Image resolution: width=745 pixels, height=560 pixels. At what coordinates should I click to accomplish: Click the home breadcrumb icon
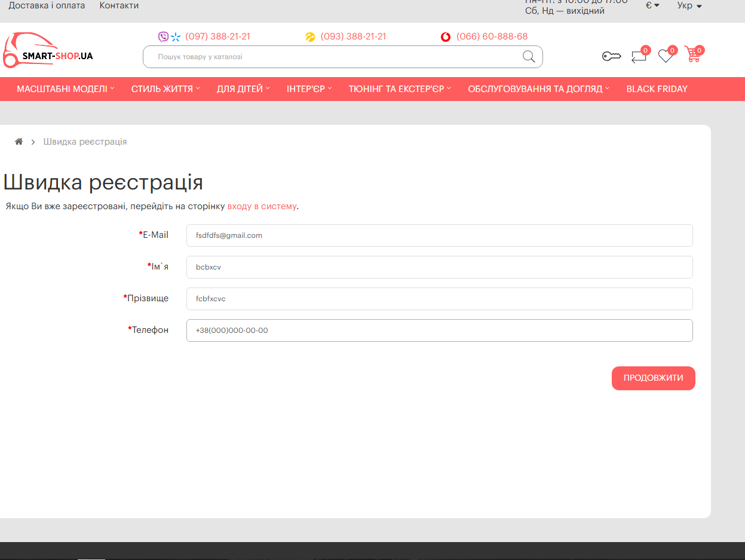click(19, 142)
